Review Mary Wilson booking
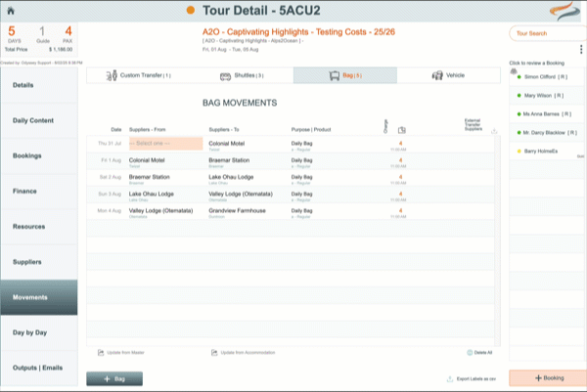 tap(546, 96)
